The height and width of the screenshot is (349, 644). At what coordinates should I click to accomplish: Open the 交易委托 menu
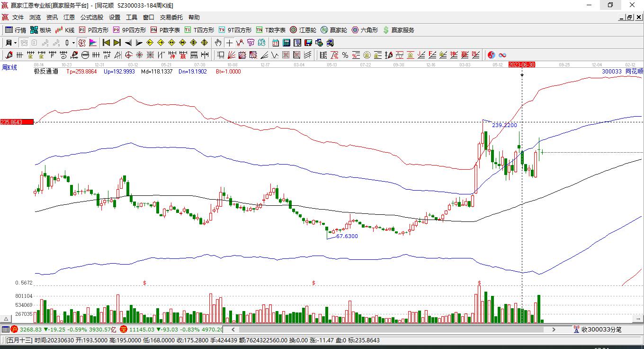tap(171, 18)
